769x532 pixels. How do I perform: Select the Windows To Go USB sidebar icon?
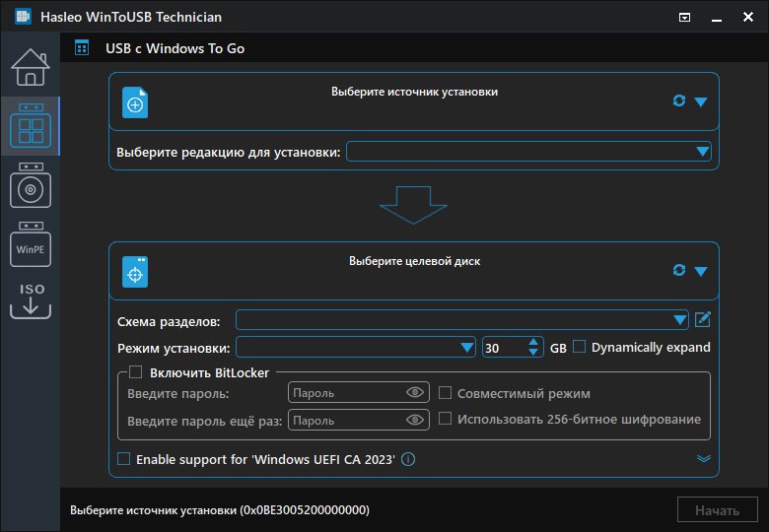[x=30, y=126]
